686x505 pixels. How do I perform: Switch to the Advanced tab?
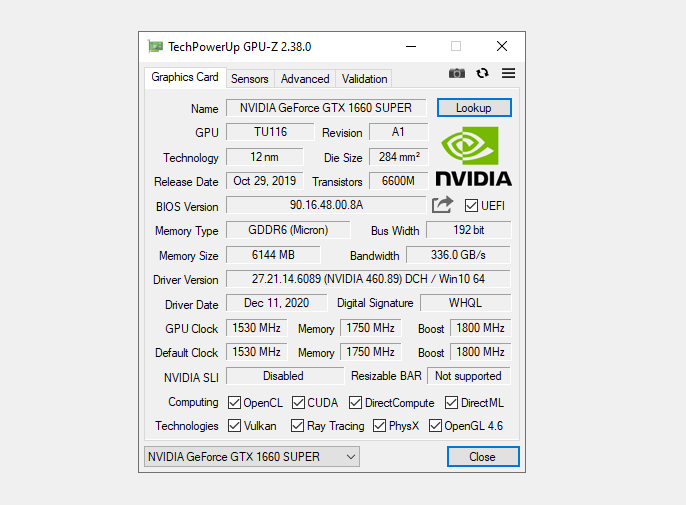pyautogui.click(x=305, y=79)
